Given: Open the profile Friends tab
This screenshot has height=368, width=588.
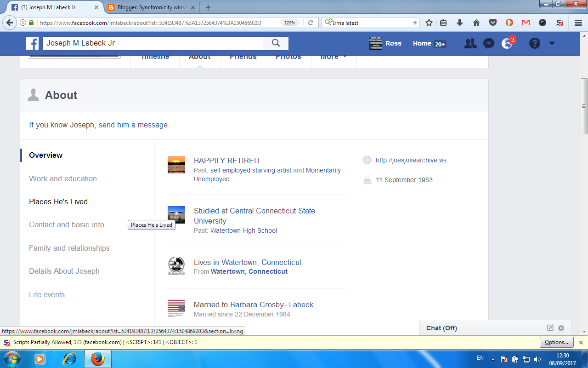Looking at the screenshot, I should point(243,56).
